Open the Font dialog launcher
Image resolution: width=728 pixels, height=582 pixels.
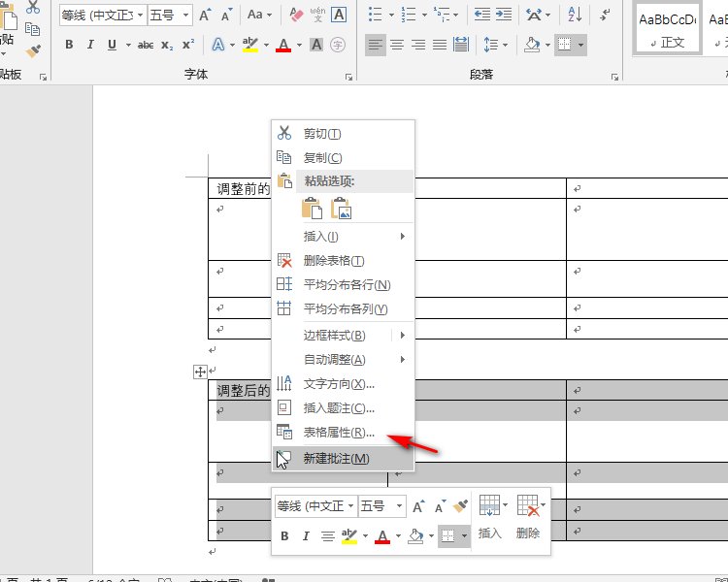coord(348,77)
